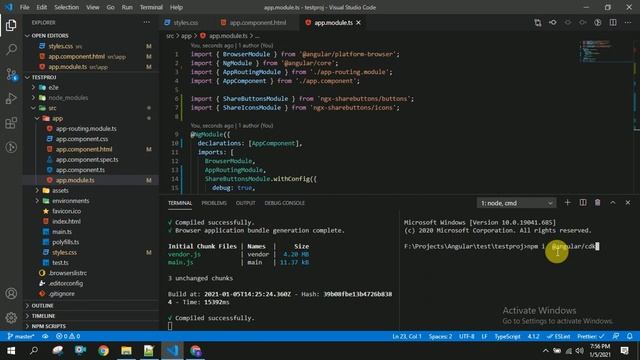Open notifications bell in status bar
The height and width of the screenshot is (360, 640).
(x=630, y=336)
